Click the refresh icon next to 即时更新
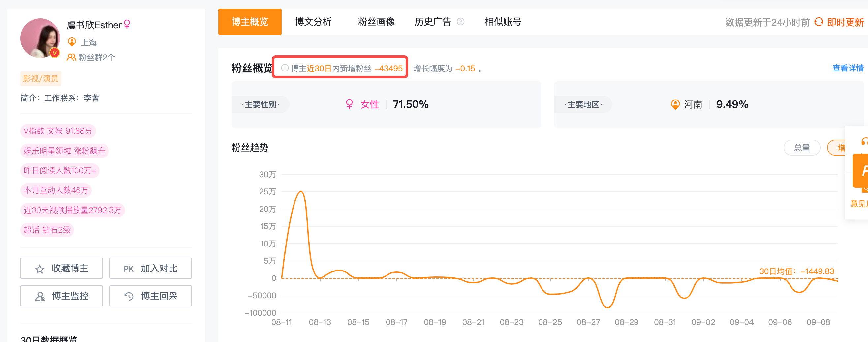 click(x=819, y=22)
